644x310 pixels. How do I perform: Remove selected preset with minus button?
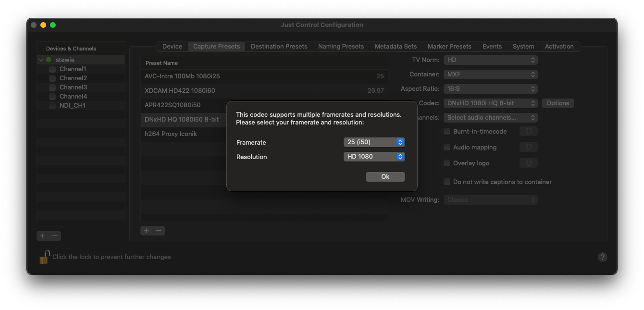pos(159,231)
